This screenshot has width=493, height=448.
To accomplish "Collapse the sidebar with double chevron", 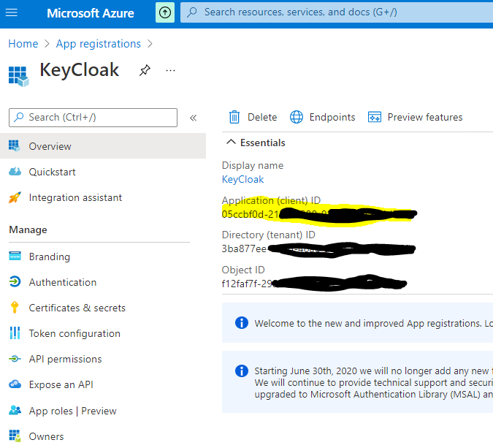I will click(193, 118).
